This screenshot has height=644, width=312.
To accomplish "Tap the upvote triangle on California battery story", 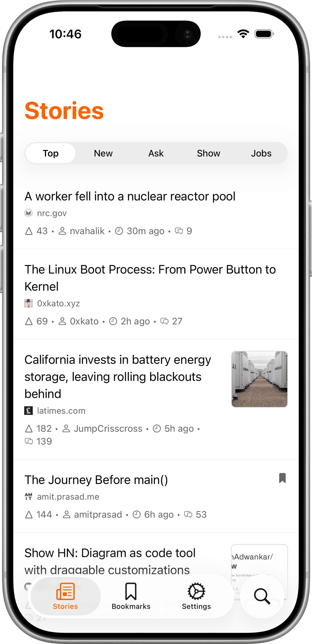I will [x=29, y=429].
